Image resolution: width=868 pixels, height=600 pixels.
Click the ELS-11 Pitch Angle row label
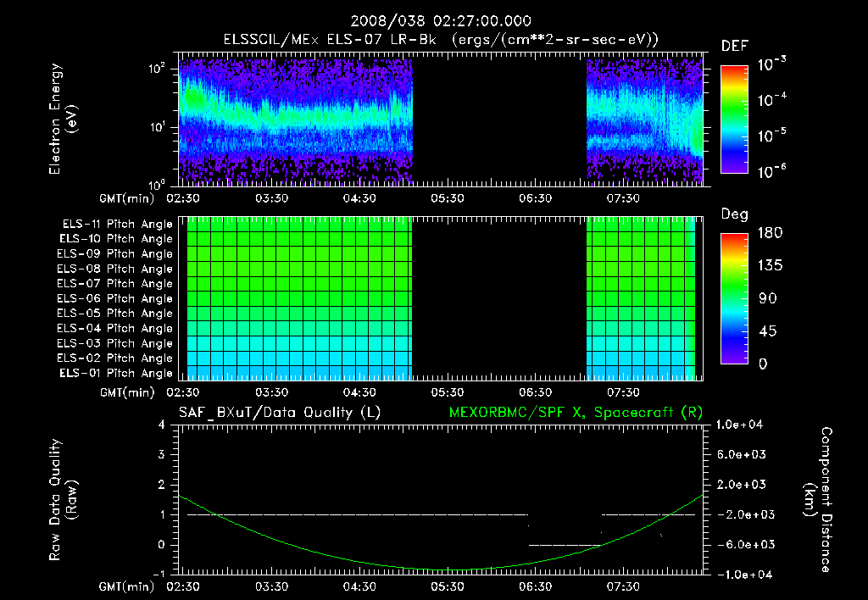[117, 225]
